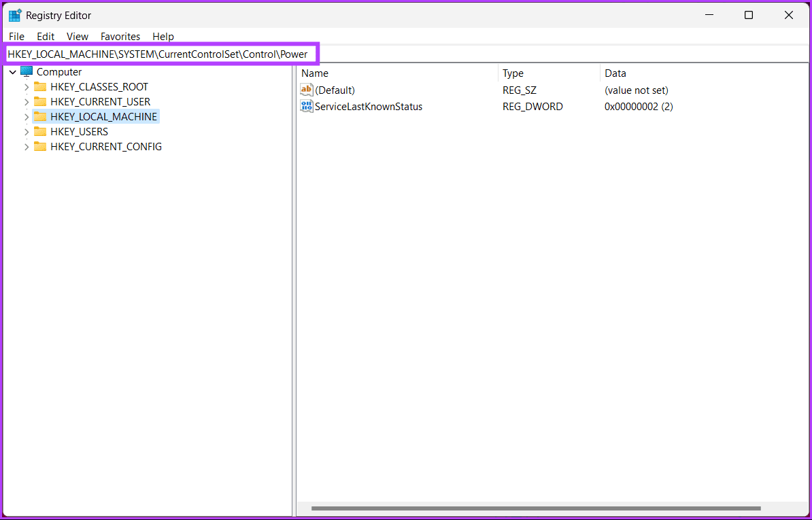The image size is (812, 520).
Task: Select the (Default) string value icon
Action: tap(307, 90)
